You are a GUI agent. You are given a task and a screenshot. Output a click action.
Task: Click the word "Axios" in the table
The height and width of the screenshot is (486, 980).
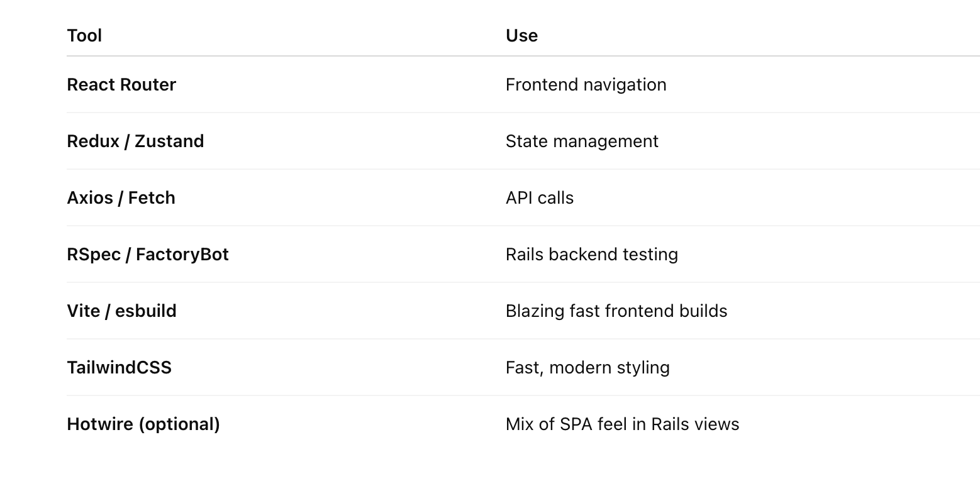click(90, 198)
